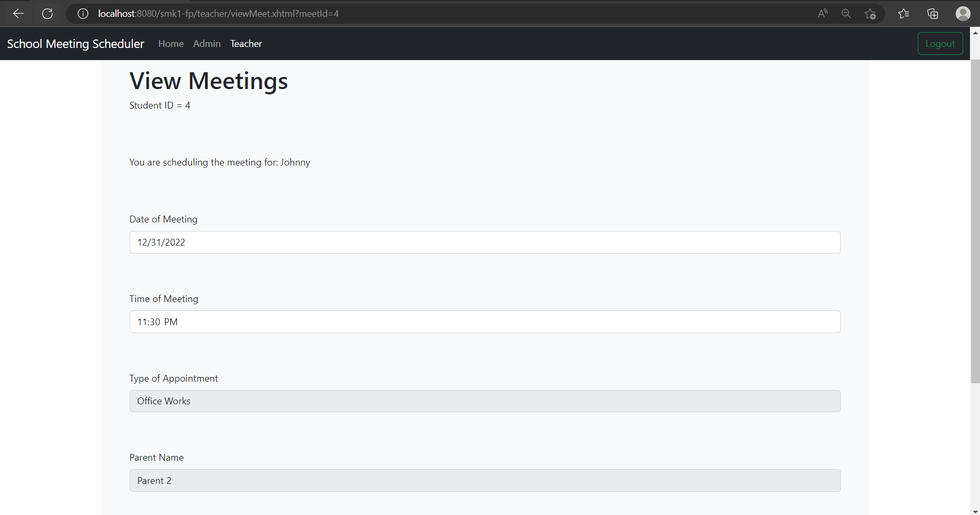
Task: Navigate to the Home menu item
Action: [x=171, y=43]
